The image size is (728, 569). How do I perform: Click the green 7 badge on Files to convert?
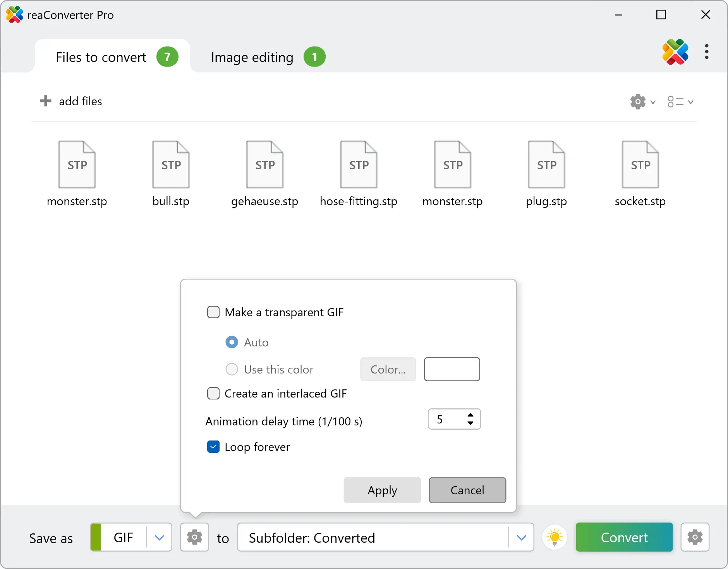coord(167,57)
